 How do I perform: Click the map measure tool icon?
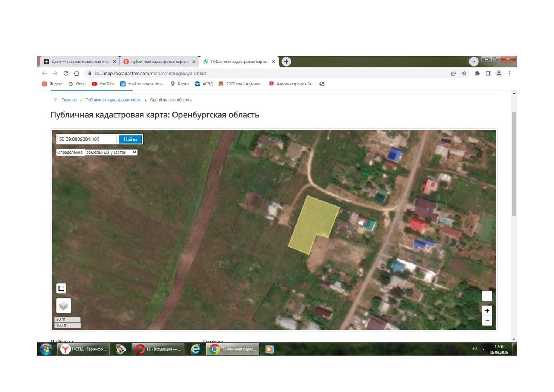click(61, 288)
